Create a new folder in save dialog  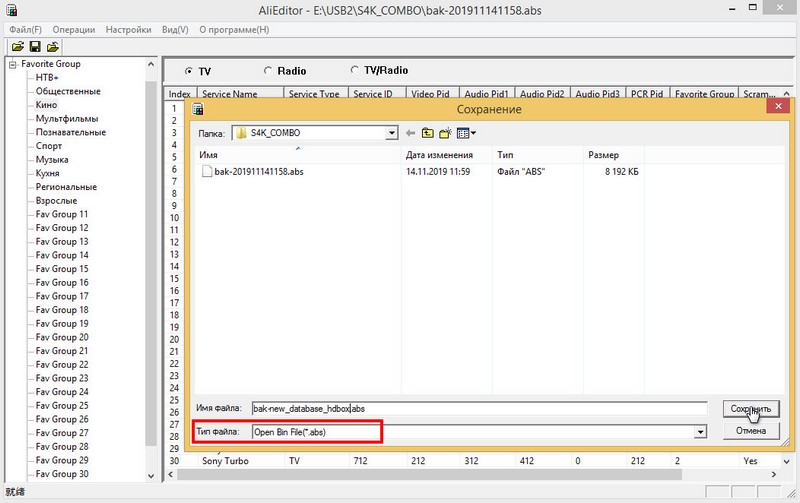445,133
